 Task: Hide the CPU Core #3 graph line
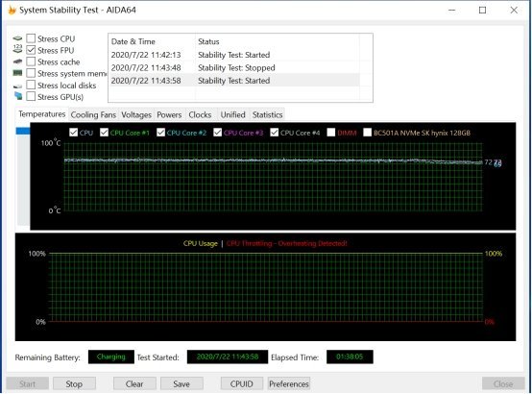click(217, 133)
